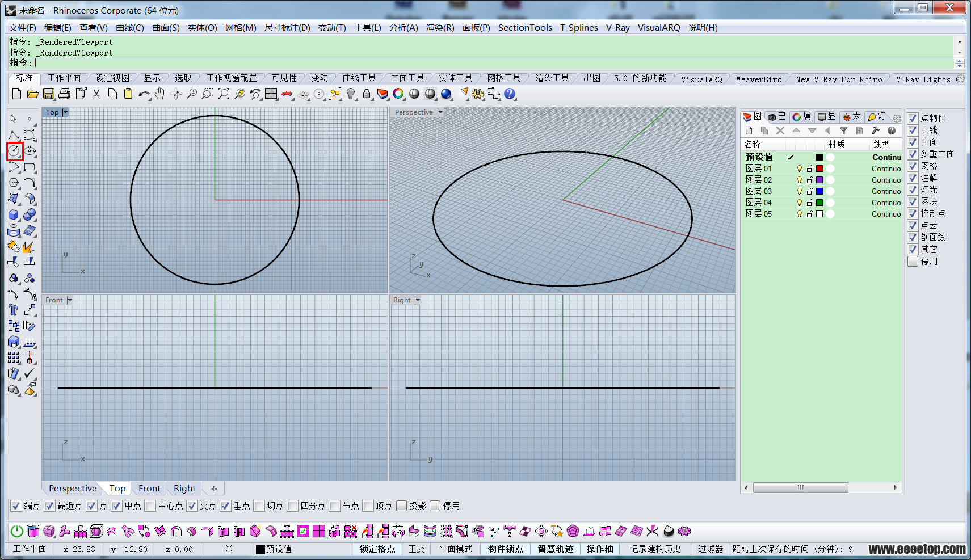Toggle 正交 mode in status bar
The height and width of the screenshot is (560, 971).
coord(417,549)
